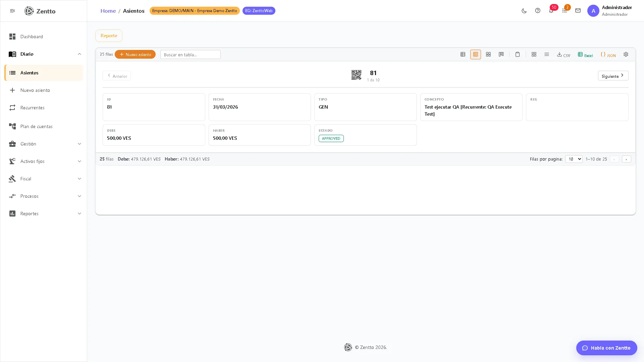
Task: Click the QR code for entry 81
Action: click(356, 75)
